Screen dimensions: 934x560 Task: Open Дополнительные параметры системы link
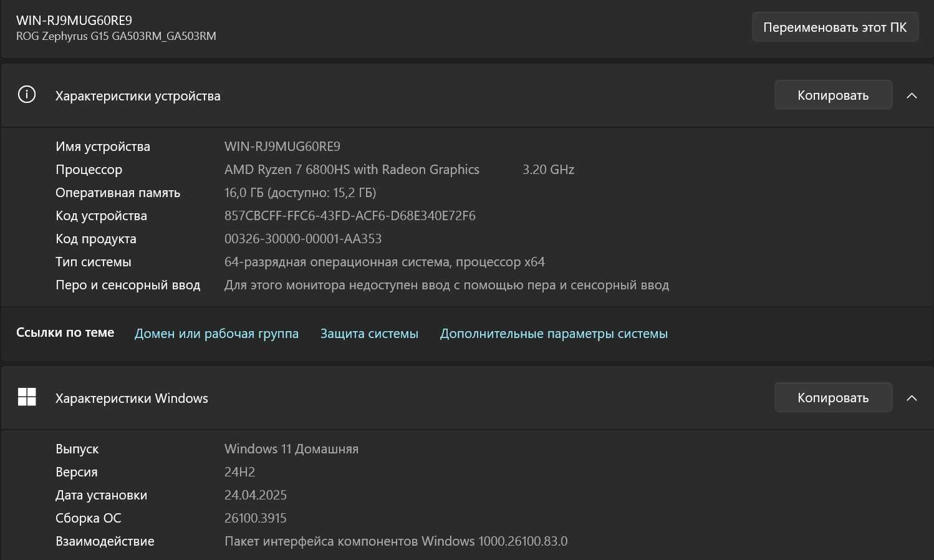(554, 334)
